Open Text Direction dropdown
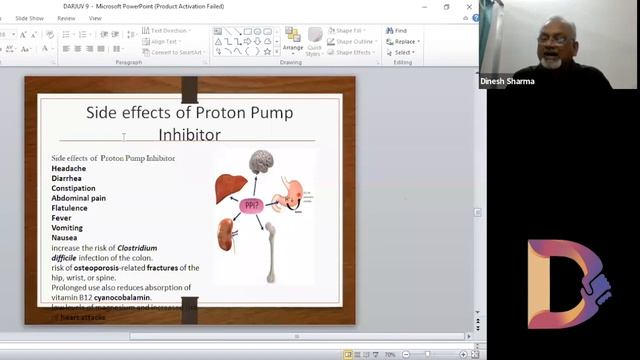Viewport: 640px width, 360px height. 167,31
